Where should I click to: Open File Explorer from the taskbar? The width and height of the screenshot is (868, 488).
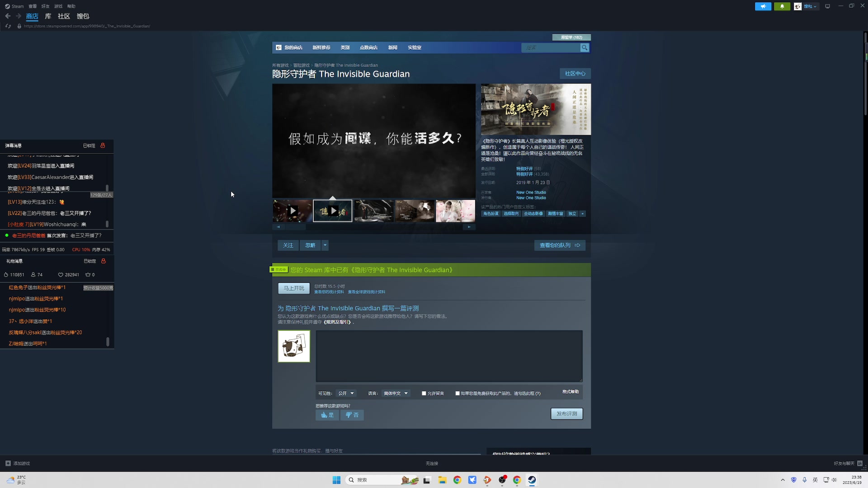point(442,480)
